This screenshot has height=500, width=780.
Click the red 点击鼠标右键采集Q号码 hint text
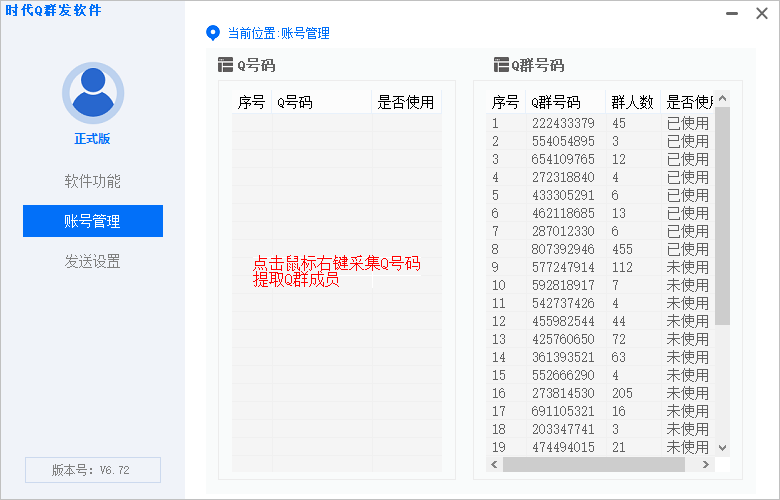point(336,264)
